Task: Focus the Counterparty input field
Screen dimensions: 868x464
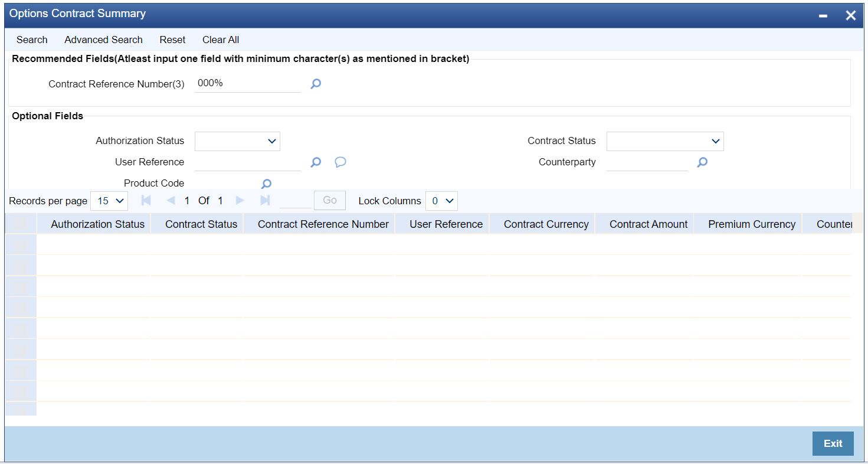Action: [x=647, y=162]
